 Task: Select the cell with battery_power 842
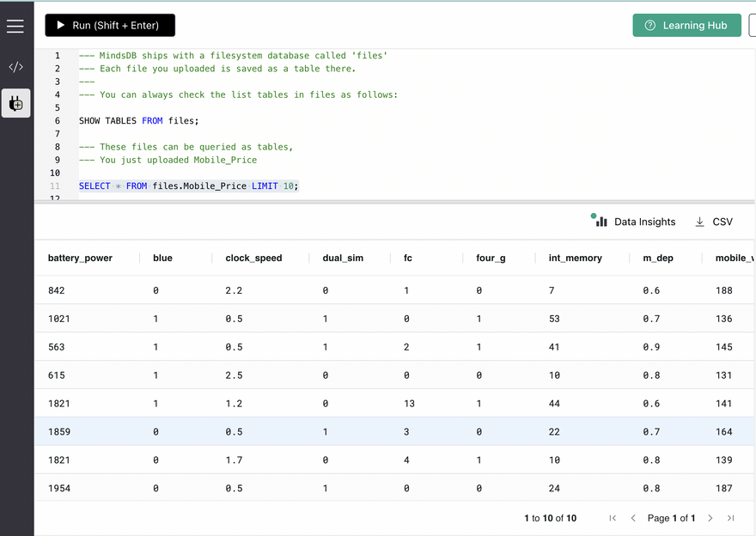pos(57,290)
